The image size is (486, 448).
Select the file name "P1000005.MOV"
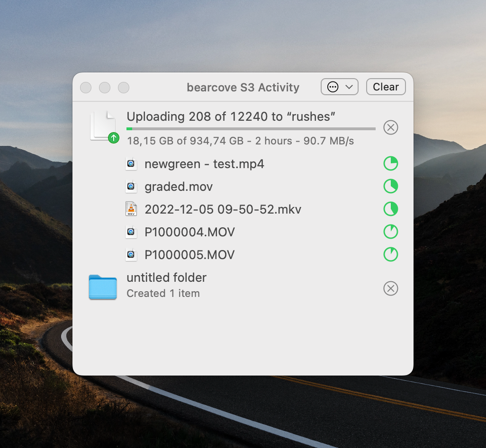click(189, 255)
